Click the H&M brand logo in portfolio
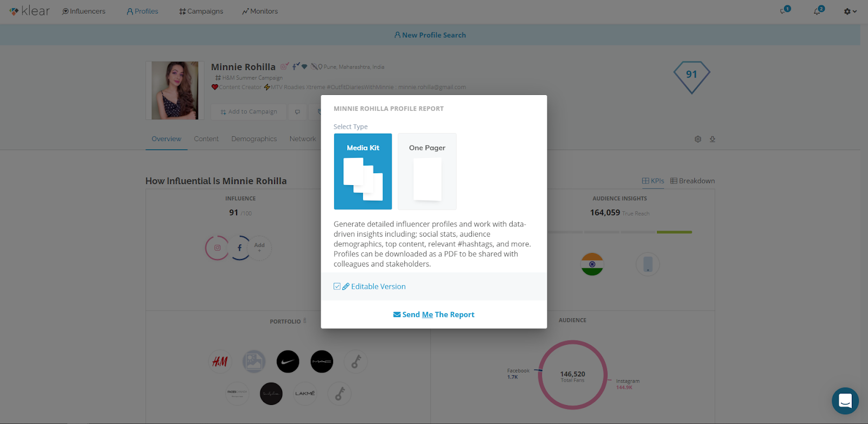 220,362
